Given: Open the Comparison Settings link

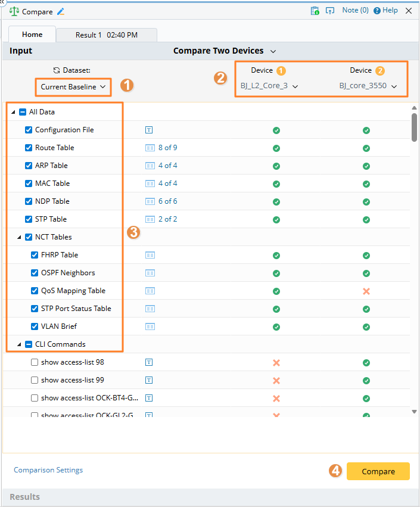Looking at the screenshot, I should [48, 470].
